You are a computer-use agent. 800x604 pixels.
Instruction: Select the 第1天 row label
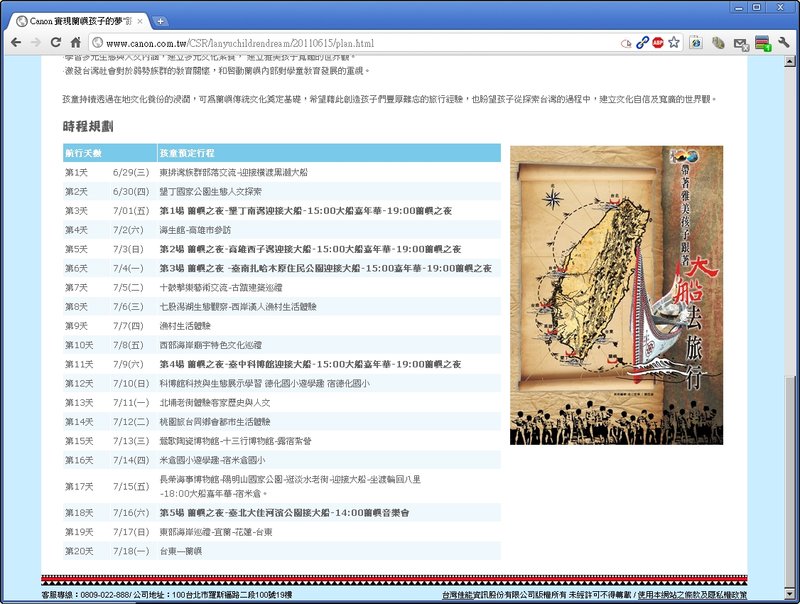tap(76, 172)
